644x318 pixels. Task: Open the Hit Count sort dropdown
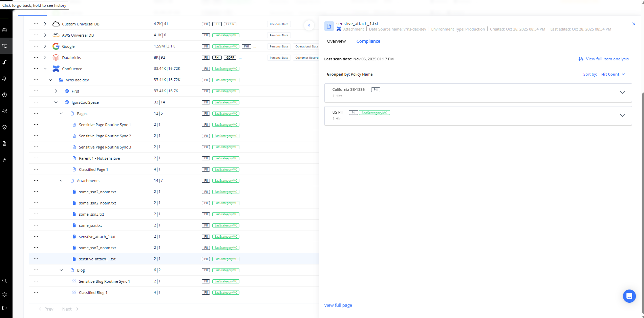pos(613,74)
